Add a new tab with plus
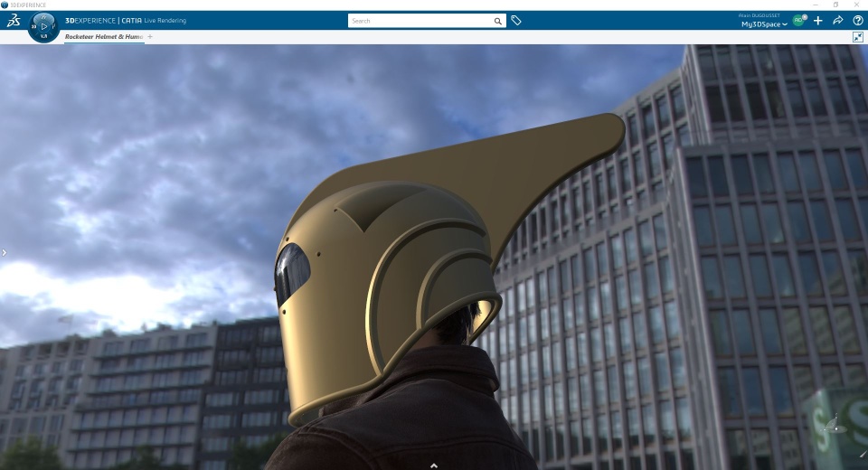The width and height of the screenshot is (868, 470). tap(150, 36)
